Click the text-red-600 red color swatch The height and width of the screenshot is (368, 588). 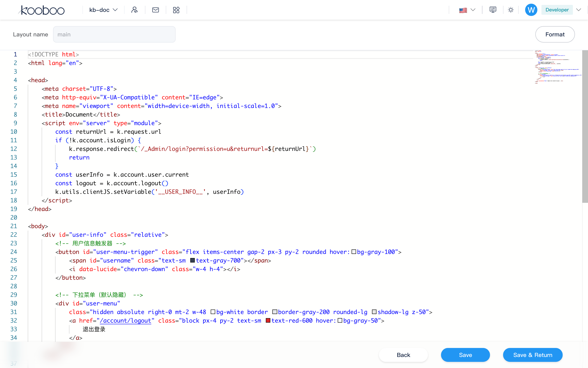pos(268,321)
